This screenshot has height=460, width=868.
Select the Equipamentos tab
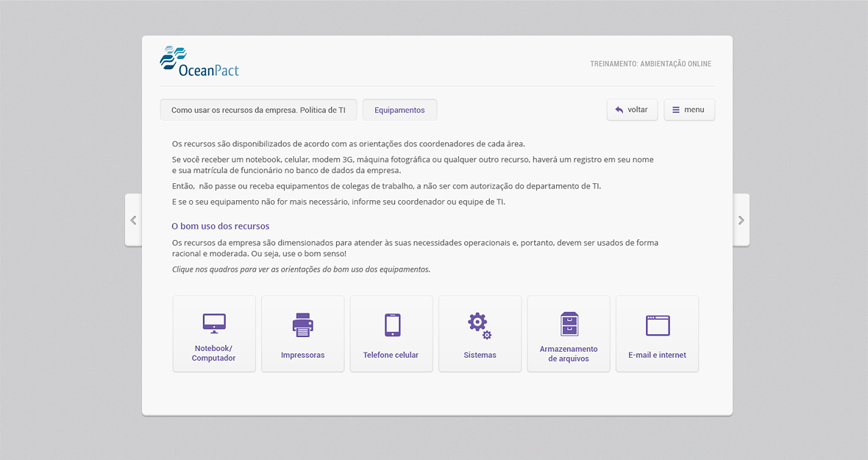click(x=399, y=110)
